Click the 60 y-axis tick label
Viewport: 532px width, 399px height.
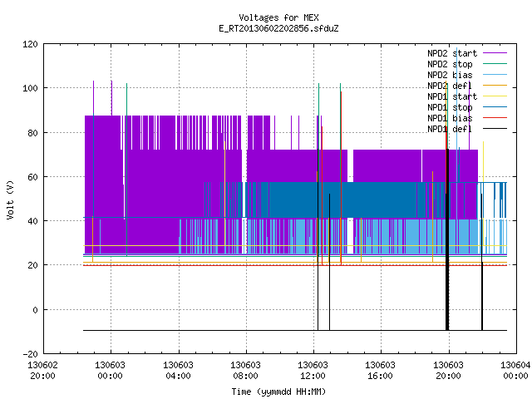tap(32, 177)
